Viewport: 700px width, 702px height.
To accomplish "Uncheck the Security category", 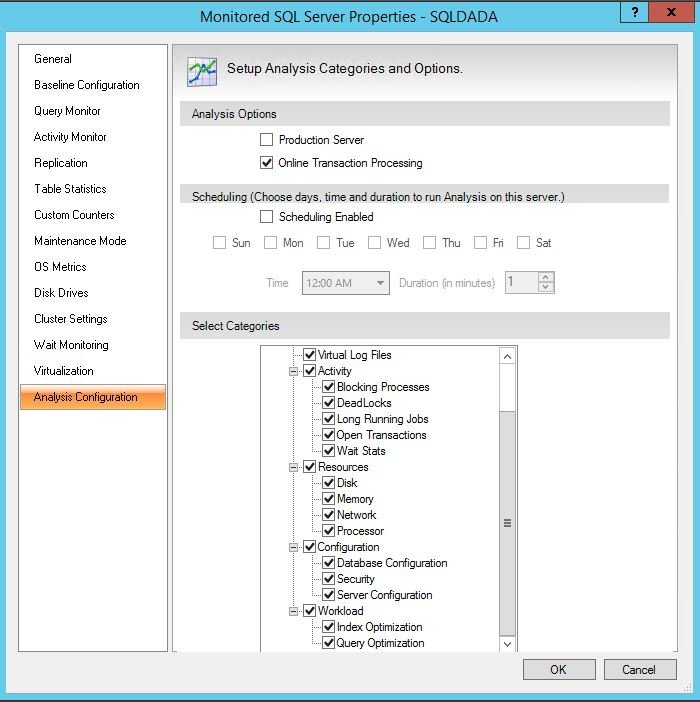I will [x=329, y=579].
